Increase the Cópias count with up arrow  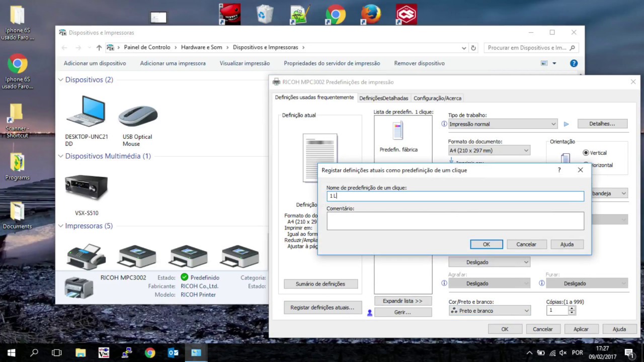click(572, 308)
